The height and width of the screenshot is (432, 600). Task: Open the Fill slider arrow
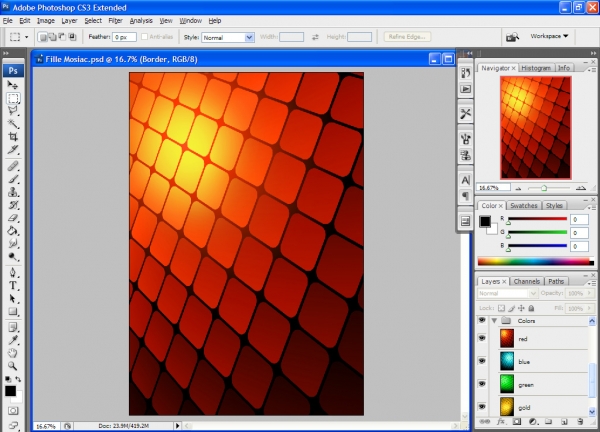[589, 308]
